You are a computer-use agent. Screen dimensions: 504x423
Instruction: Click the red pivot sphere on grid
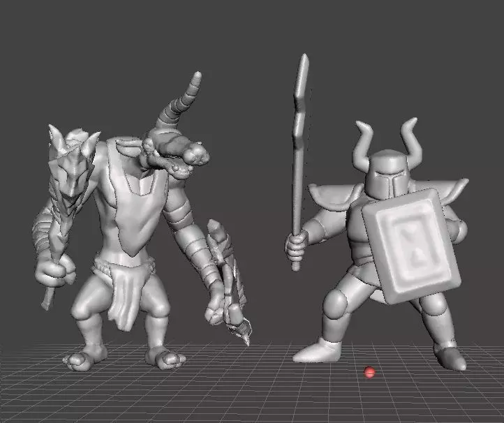(369, 372)
